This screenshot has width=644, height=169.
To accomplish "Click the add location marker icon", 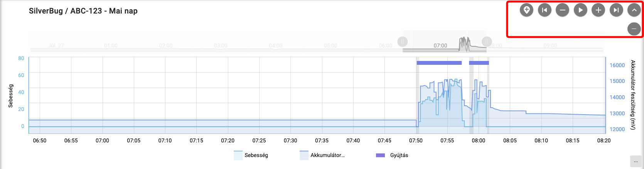I will [x=526, y=10].
